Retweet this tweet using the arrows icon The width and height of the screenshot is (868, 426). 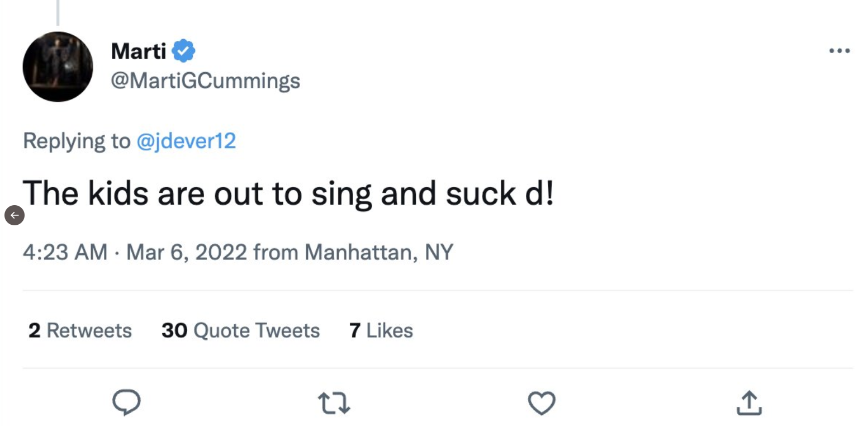click(334, 403)
